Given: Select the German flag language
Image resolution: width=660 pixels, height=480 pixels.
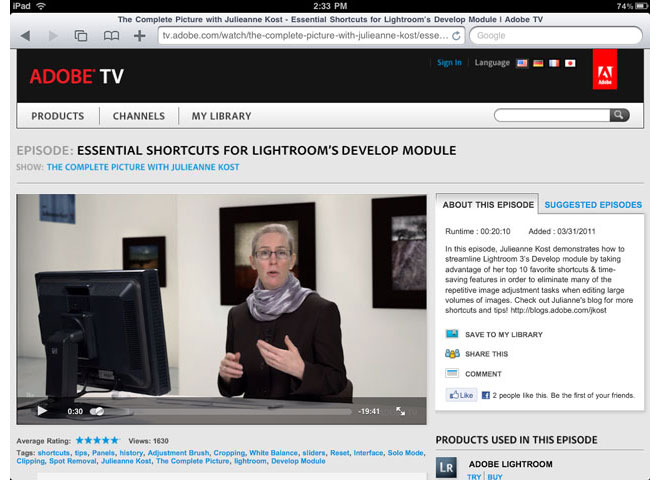Looking at the screenshot, I should [538, 63].
